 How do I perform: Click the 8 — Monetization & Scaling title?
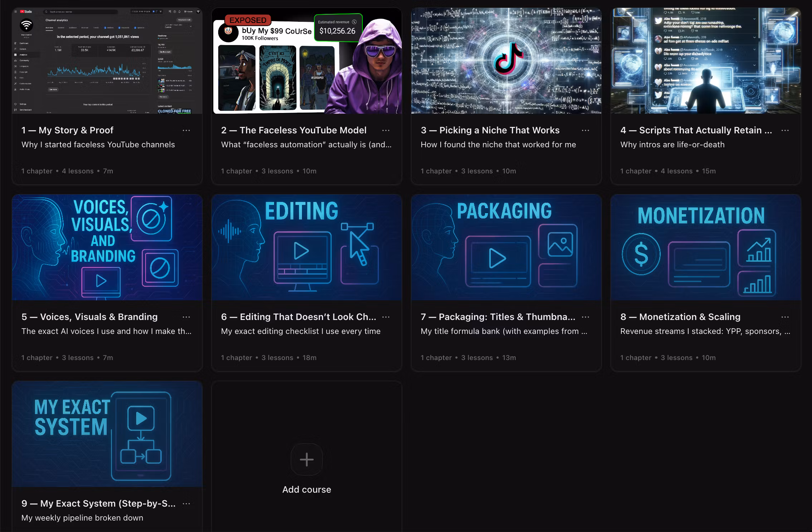[x=680, y=317]
